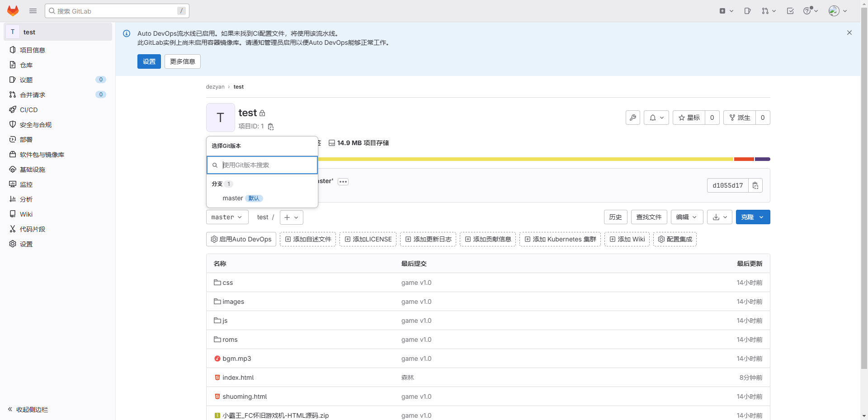Click 启用Auto DevOps button

point(241,239)
